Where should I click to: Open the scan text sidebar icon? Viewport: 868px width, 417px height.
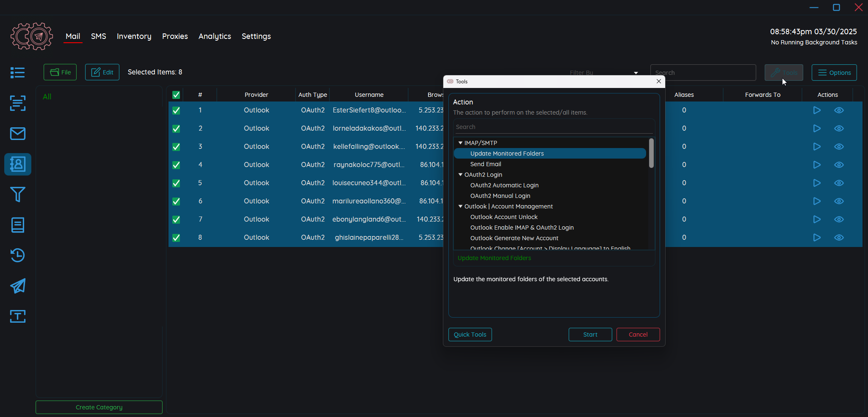17,103
